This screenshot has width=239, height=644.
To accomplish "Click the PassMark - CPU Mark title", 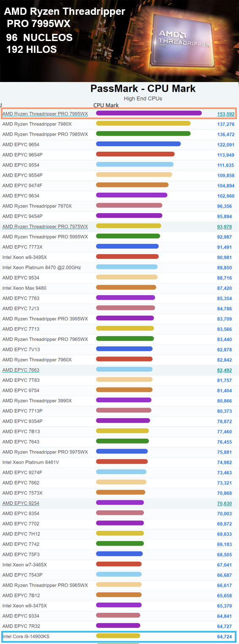I will click(x=143, y=88).
